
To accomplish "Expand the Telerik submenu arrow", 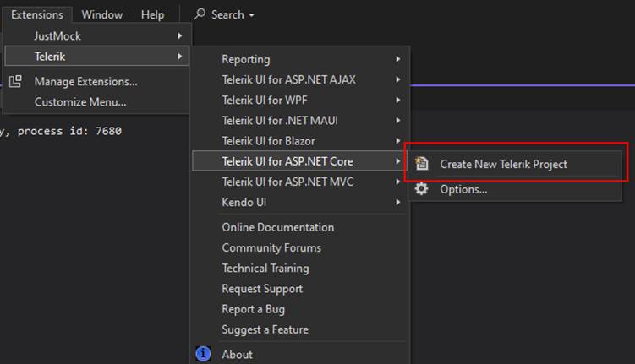I will [x=180, y=57].
